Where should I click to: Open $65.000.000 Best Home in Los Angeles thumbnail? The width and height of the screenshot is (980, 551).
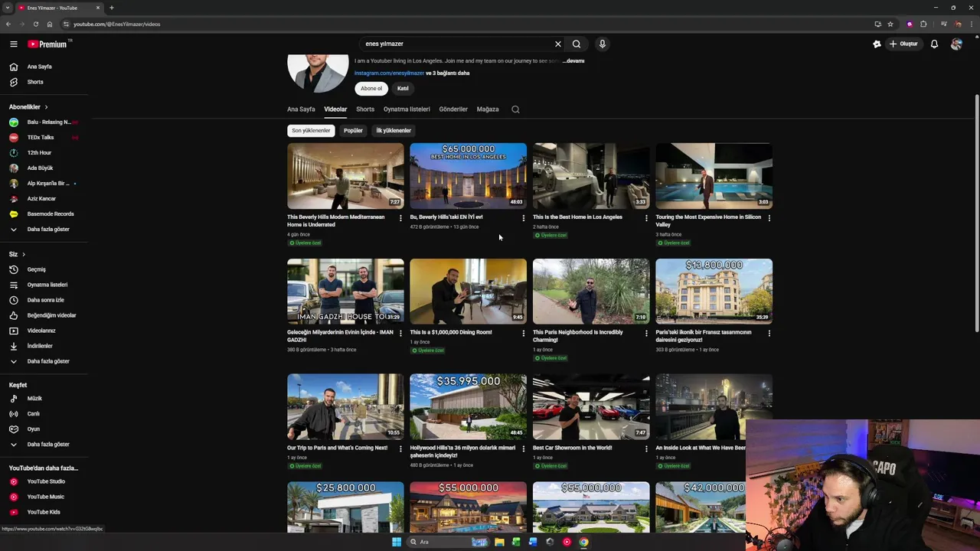point(469,176)
